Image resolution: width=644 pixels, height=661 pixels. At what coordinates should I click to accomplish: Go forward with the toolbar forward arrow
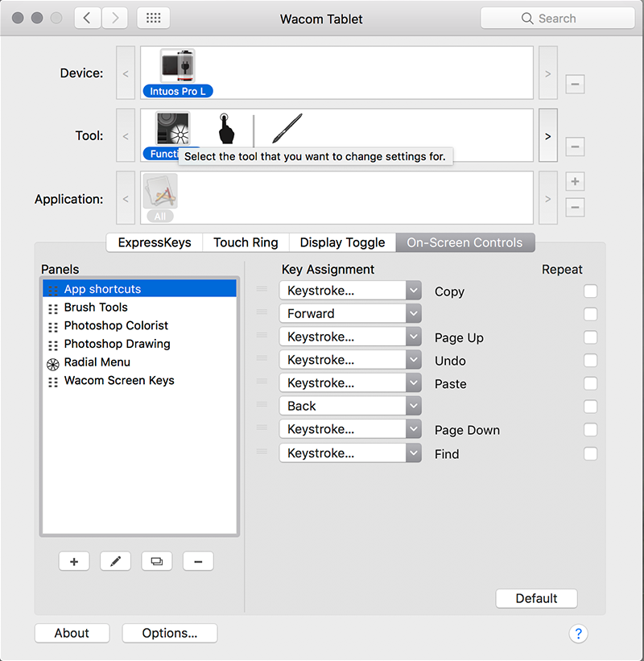[114, 18]
